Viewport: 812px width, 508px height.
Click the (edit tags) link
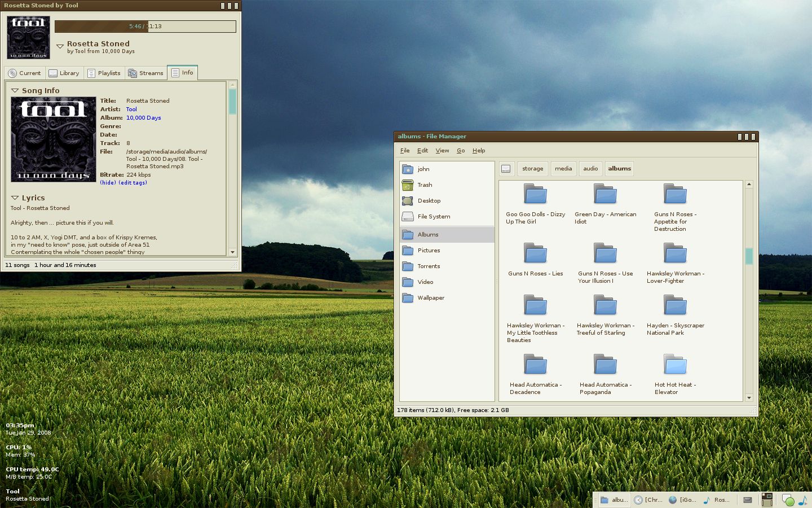tap(133, 182)
